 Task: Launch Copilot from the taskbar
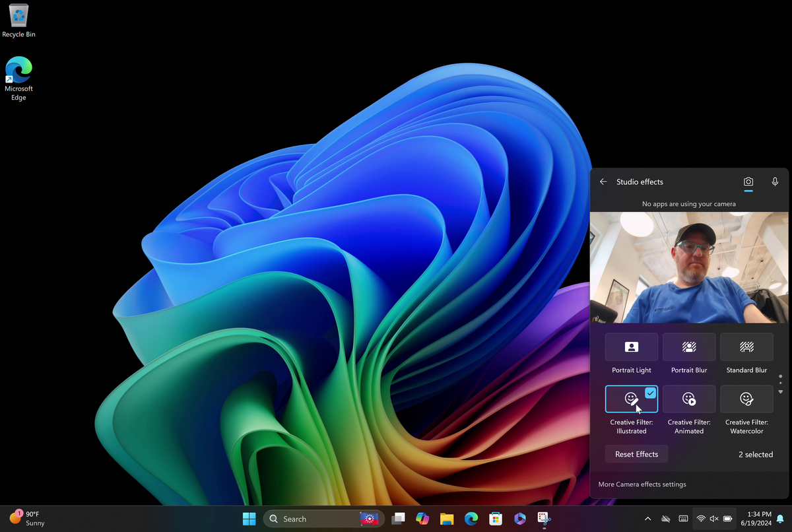point(422,519)
